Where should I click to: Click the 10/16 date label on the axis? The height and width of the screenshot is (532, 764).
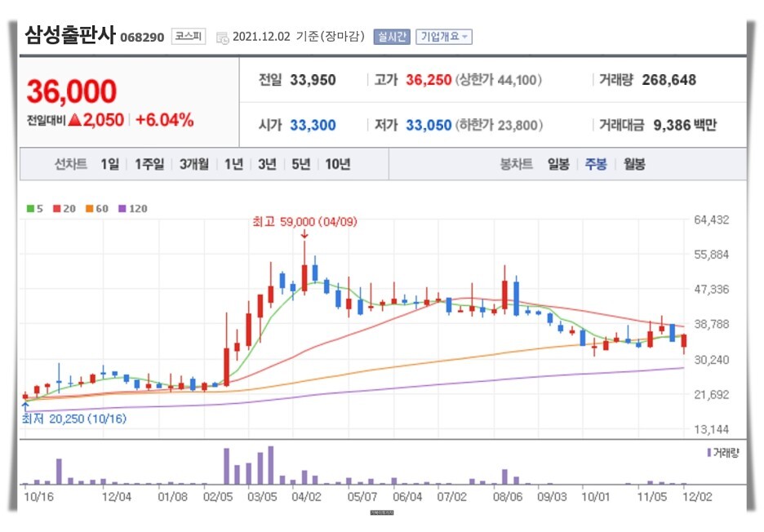pos(38,497)
